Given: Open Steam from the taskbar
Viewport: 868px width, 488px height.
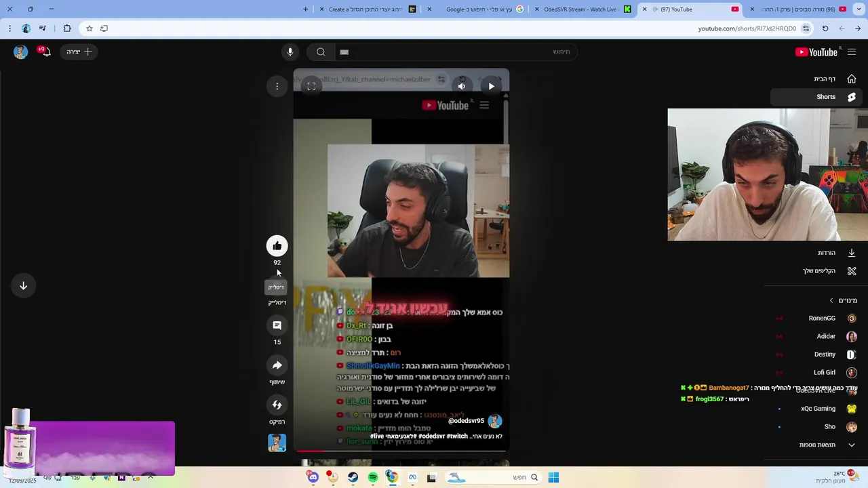Looking at the screenshot, I should pos(353,478).
